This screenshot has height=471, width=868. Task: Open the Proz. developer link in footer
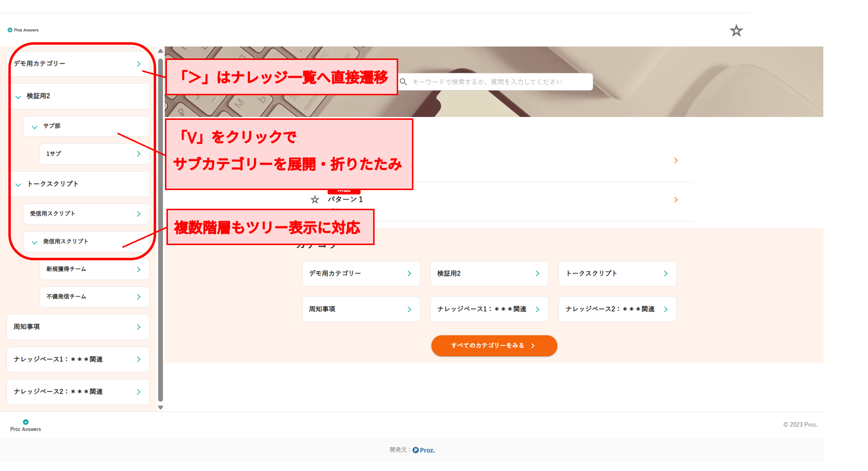click(x=424, y=450)
